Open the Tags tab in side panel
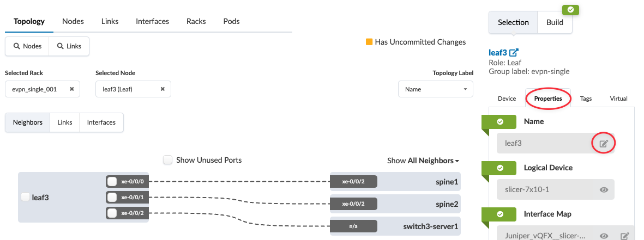The width and height of the screenshot is (644, 240). click(586, 99)
